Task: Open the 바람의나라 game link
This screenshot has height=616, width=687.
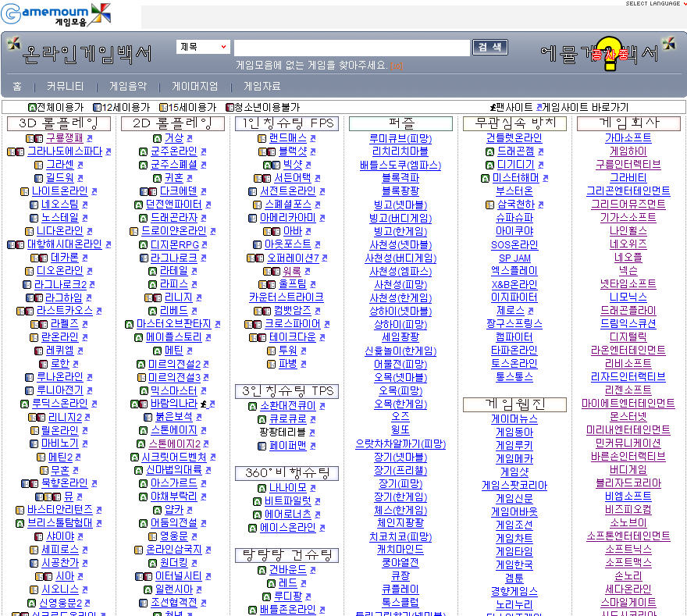Action: click(174, 404)
